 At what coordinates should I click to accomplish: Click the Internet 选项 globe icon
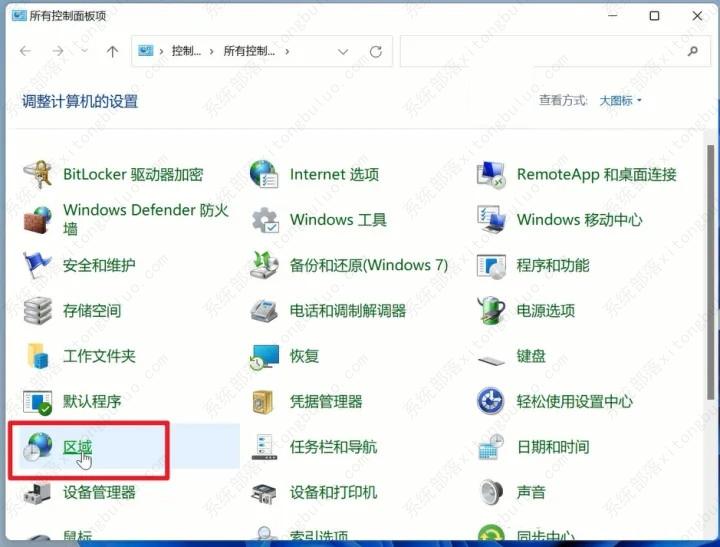265,174
